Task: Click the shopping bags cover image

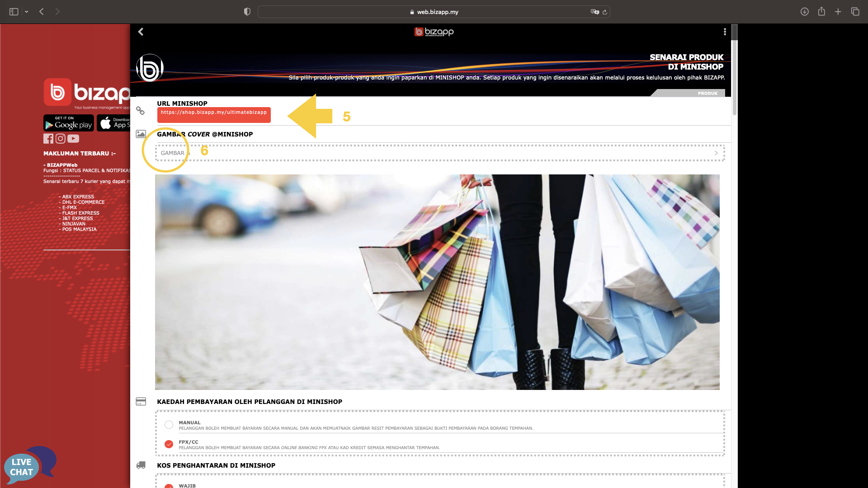Action: [x=437, y=282]
